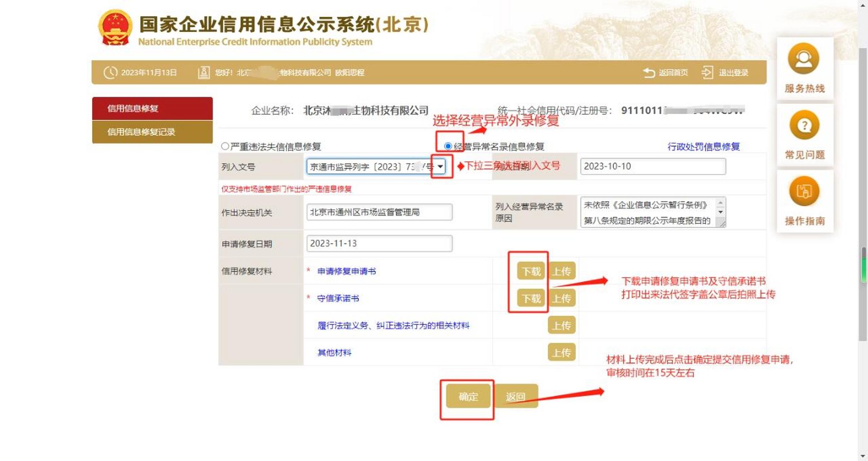Click the user profile icon in header

(x=204, y=72)
